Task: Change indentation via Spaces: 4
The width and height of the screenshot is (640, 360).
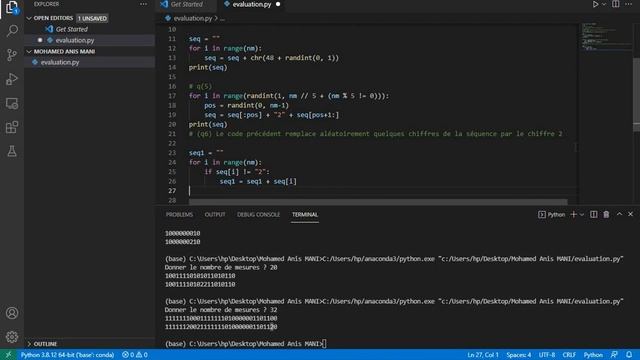Action: 519,355
